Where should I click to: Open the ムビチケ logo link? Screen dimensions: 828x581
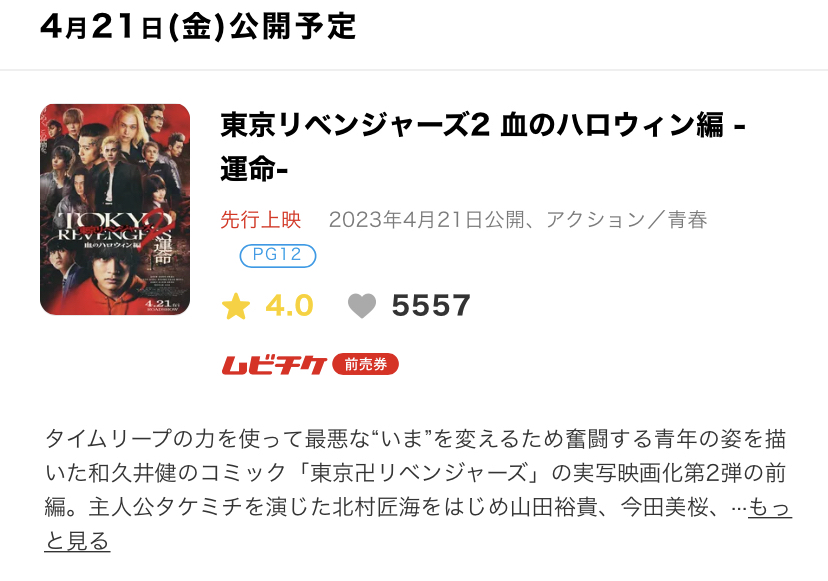pyautogui.click(x=274, y=365)
